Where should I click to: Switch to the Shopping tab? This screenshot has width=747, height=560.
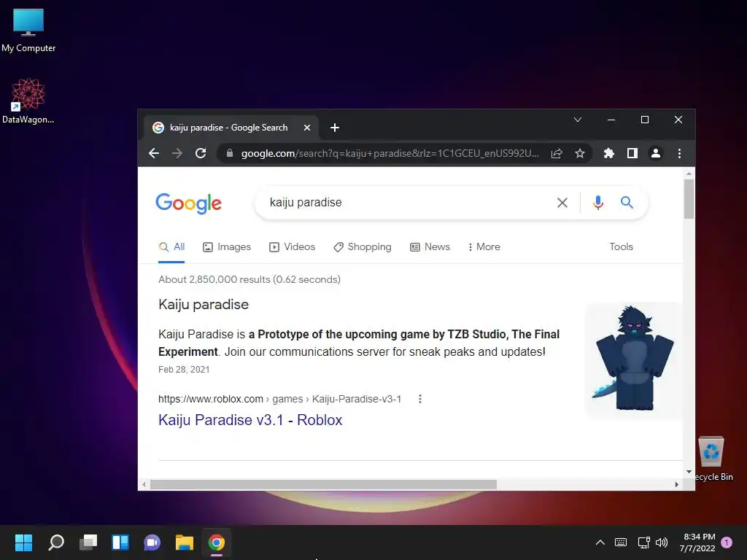pos(362,246)
